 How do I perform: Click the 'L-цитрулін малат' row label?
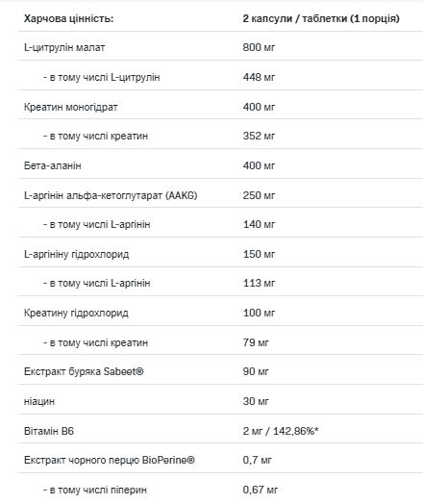tap(64, 47)
